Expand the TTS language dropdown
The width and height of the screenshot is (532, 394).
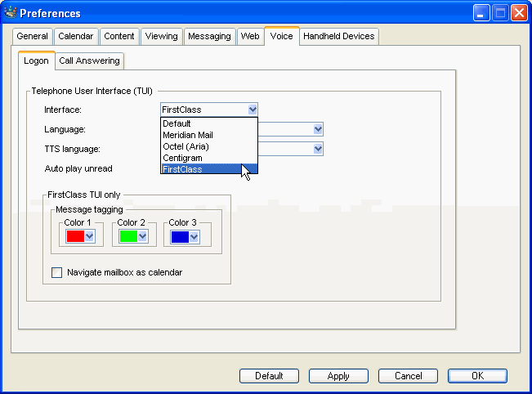coord(318,149)
